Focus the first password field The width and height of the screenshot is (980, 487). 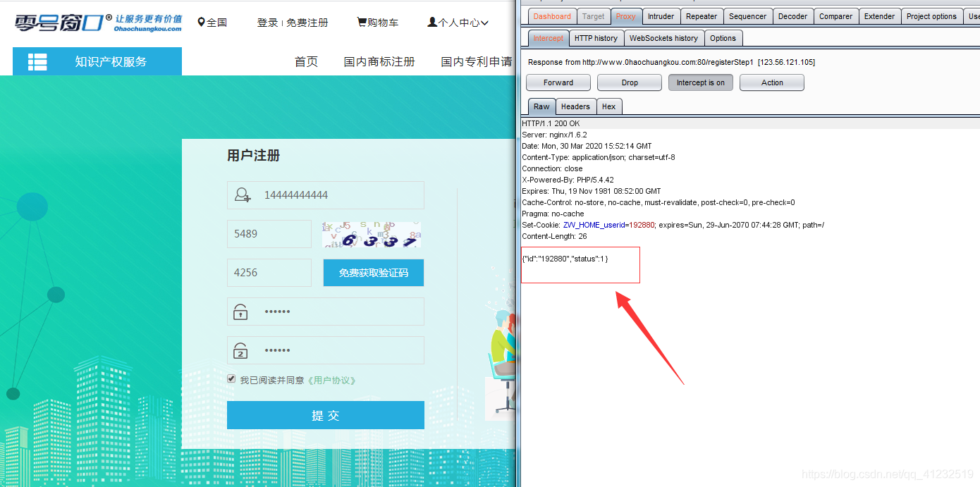coord(326,312)
